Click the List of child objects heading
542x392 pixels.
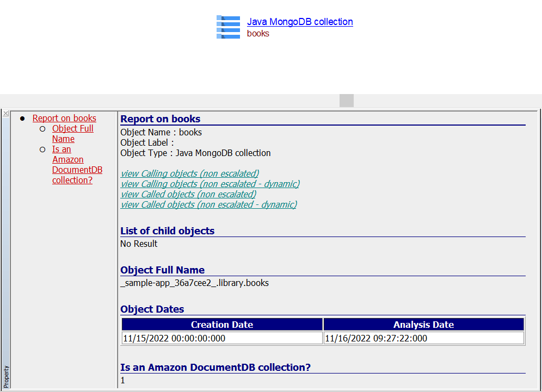pos(167,231)
